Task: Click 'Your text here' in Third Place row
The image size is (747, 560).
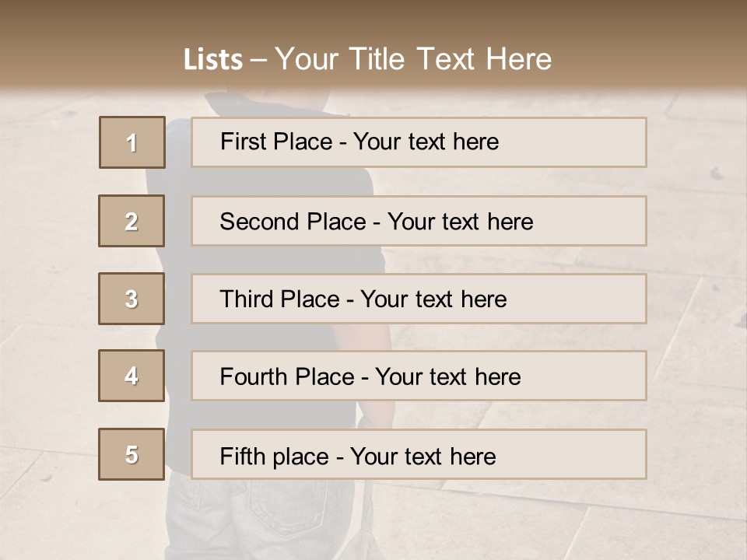Action: click(x=433, y=299)
